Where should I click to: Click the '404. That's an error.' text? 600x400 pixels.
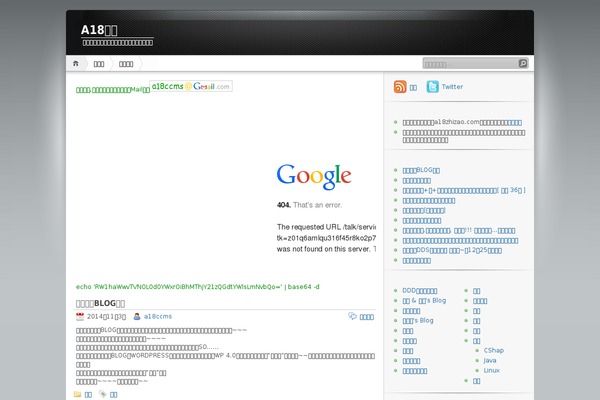(309, 205)
